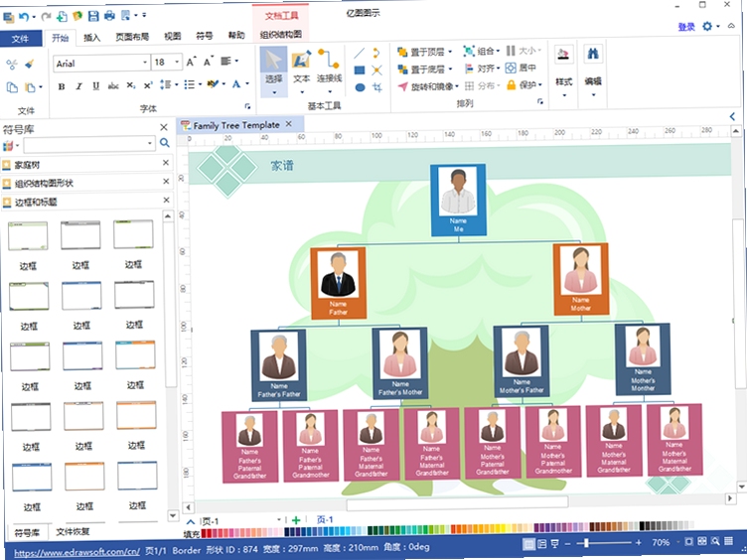Click the fit page icon in status bar
747x560 pixels.
coord(688,541)
